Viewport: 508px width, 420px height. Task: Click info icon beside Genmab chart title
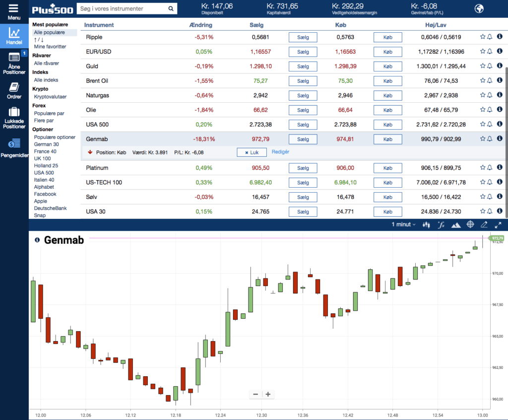pos(37,240)
